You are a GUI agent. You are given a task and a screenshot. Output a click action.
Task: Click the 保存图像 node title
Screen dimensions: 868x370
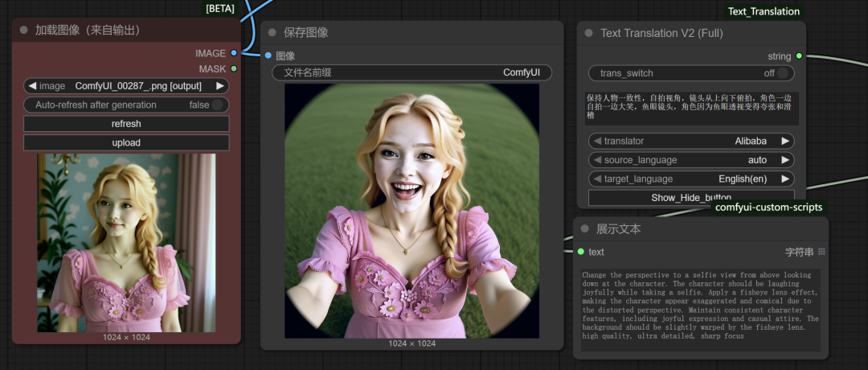[x=306, y=33]
